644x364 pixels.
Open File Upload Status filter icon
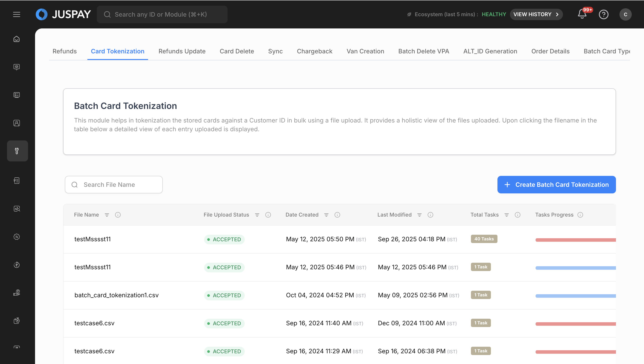[257, 215]
